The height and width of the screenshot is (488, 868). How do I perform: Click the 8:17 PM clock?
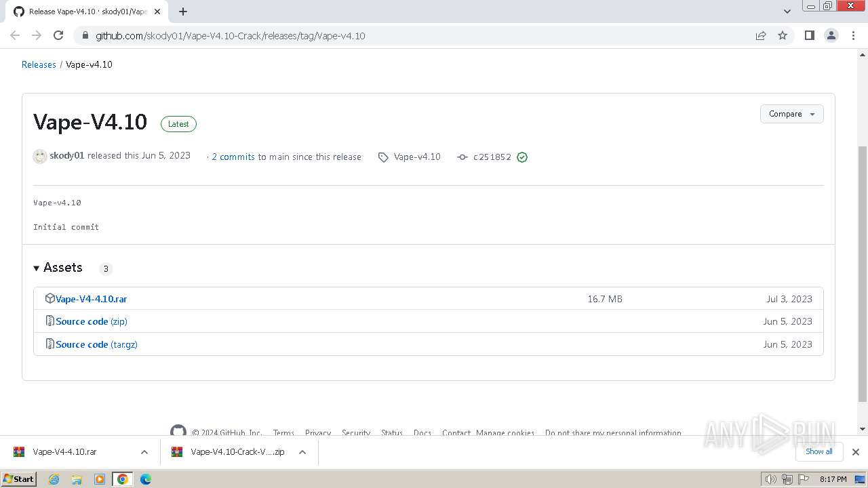(833, 479)
